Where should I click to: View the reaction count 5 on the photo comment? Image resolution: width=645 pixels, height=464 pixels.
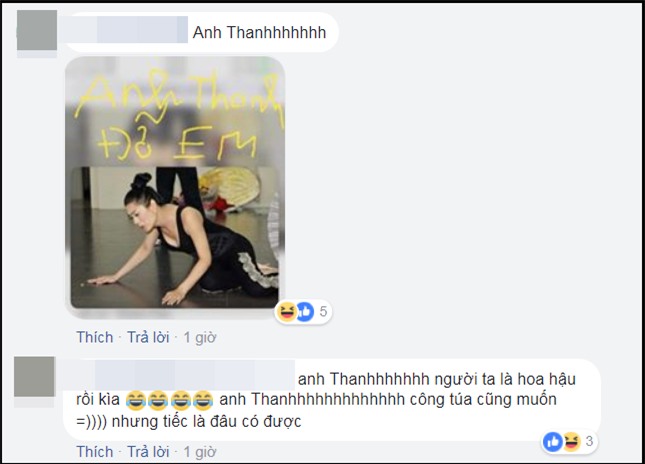(323, 311)
